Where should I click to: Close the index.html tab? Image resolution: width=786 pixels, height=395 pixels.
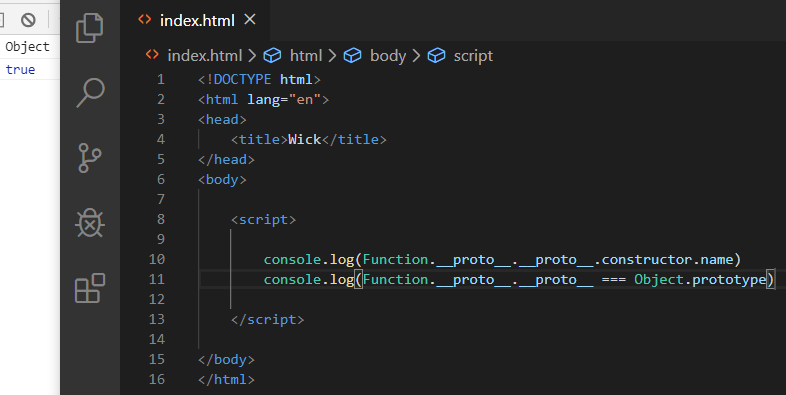coord(250,20)
